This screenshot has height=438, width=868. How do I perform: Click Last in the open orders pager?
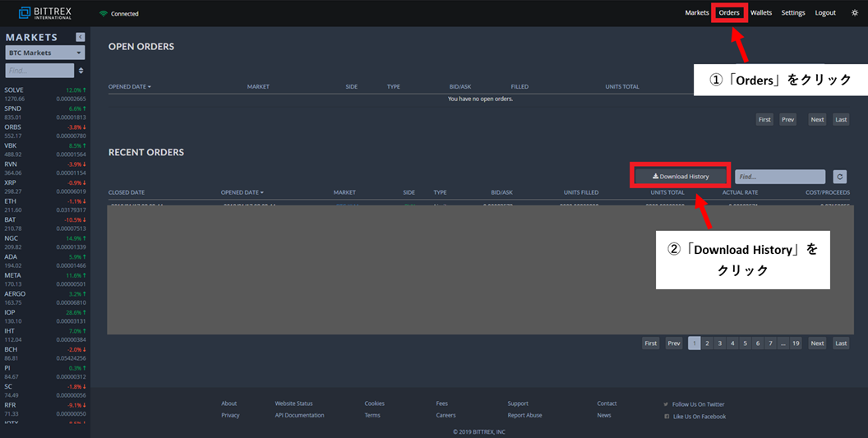pos(841,120)
